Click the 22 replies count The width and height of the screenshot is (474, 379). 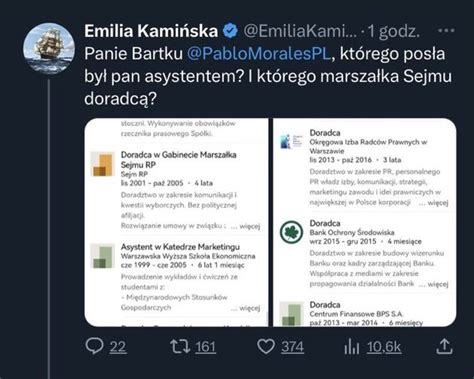(118, 347)
